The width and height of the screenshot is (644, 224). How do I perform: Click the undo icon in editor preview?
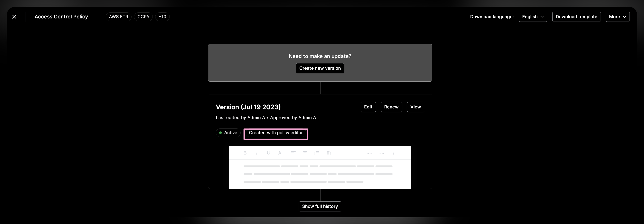[x=369, y=153]
